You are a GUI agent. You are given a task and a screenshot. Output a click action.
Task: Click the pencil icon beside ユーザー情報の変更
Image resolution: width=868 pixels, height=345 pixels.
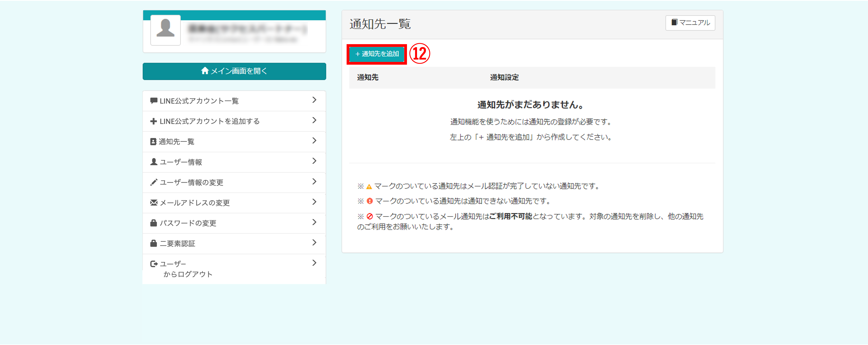(154, 182)
